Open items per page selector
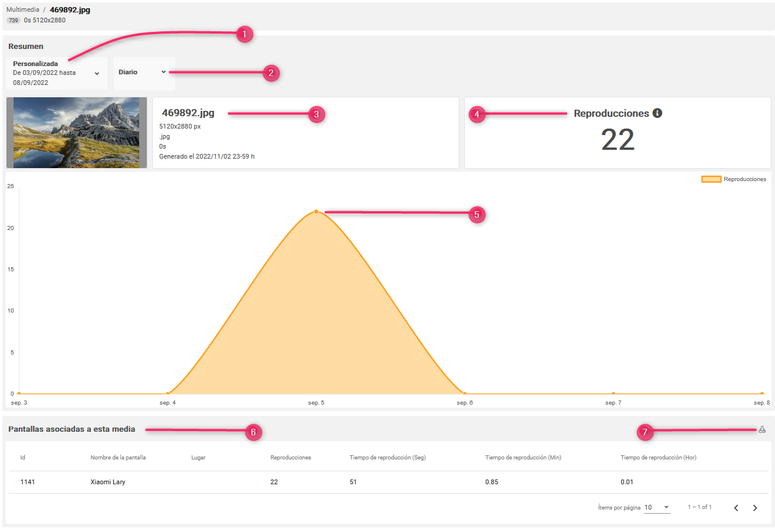This screenshot has width=775, height=532. pyautogui.click(x=657, y=508)
